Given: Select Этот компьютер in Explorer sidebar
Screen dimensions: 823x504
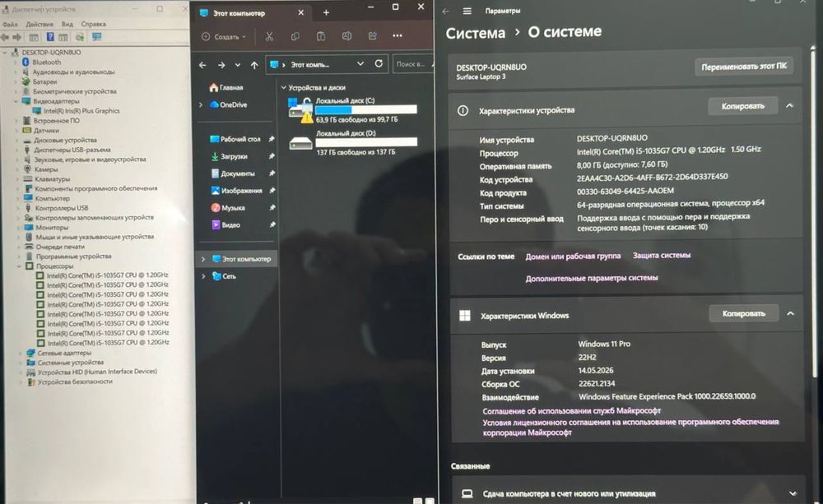Looking at the screenshot, I should coord(237,259).
